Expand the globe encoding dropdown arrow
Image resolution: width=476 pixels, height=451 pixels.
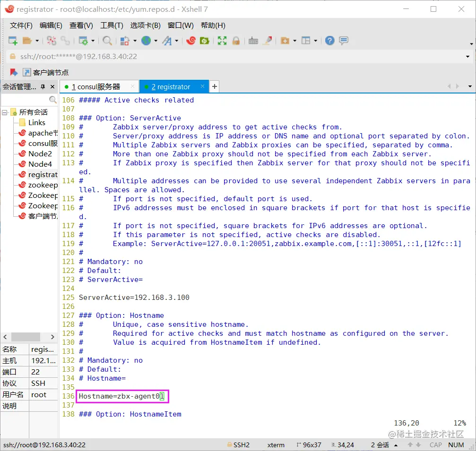tap(156, 41)
